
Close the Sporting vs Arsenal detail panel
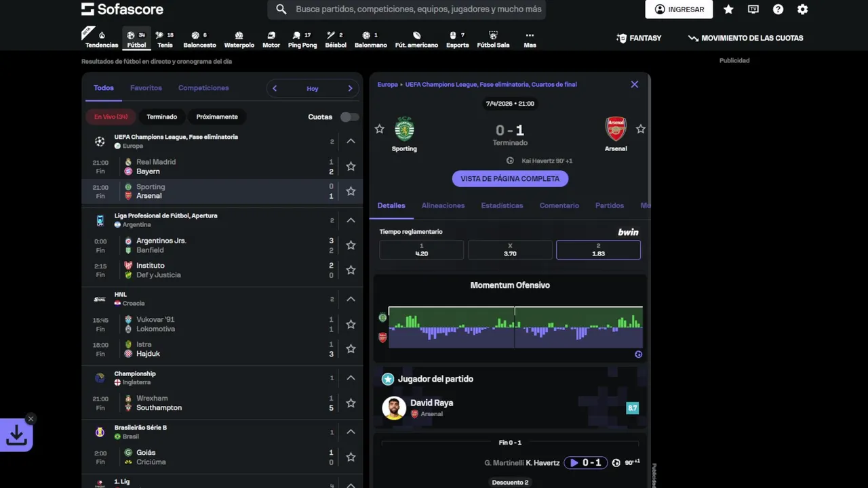(634, 85)
